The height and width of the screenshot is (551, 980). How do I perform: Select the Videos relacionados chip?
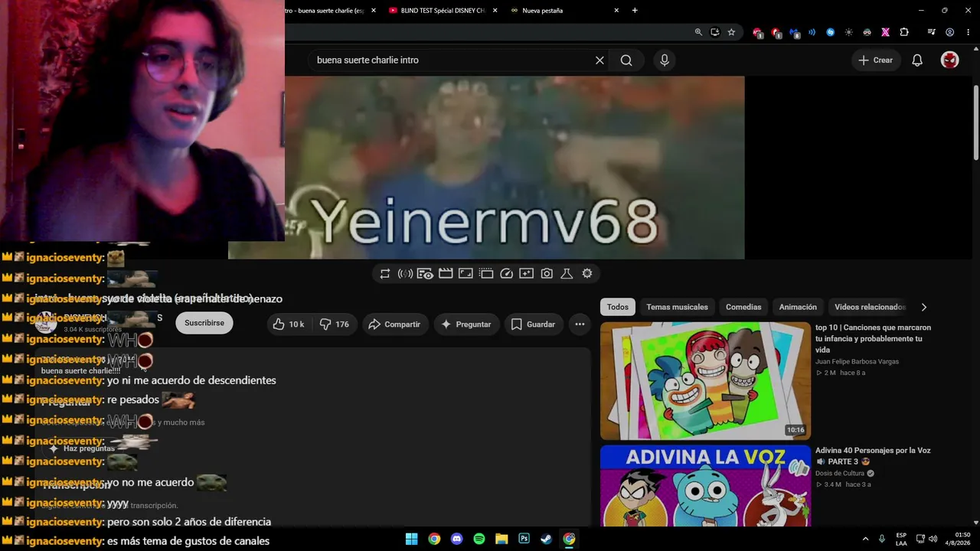(870, 307)
